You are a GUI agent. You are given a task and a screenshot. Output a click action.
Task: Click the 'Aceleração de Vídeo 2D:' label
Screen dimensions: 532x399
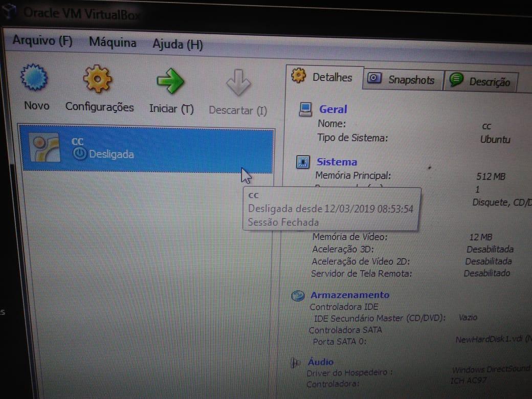coord(361,261)
